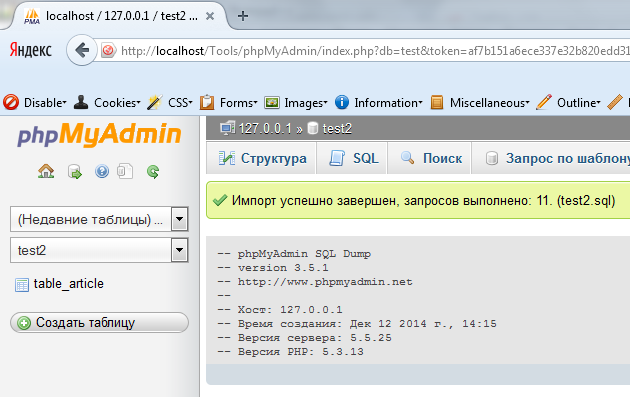
Task: Expand the Images toolbar menu
Action: click(x=306, y=103)
